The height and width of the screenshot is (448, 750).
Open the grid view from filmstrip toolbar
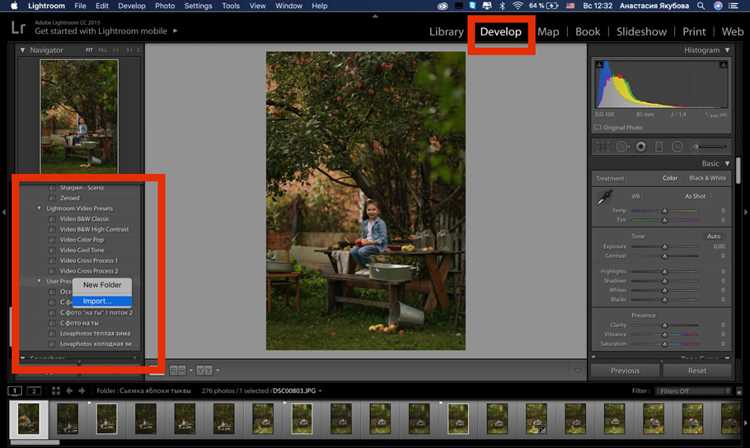point(56,391)
